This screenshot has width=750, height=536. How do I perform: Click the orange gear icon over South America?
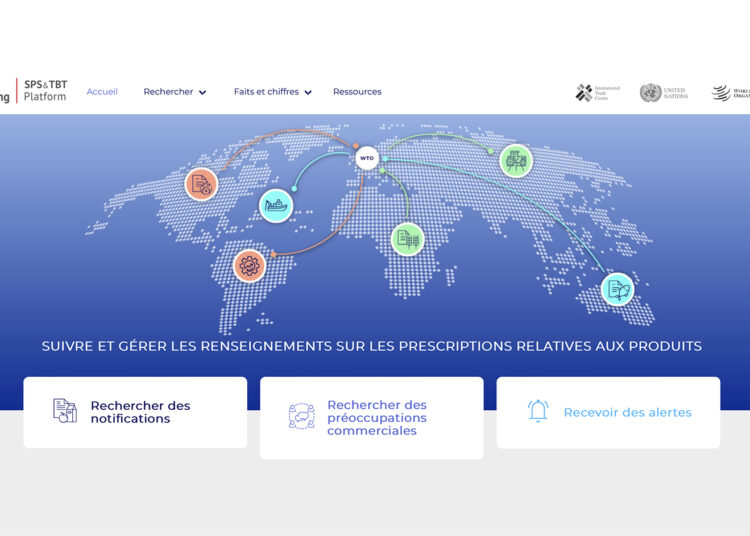point(249,265)
